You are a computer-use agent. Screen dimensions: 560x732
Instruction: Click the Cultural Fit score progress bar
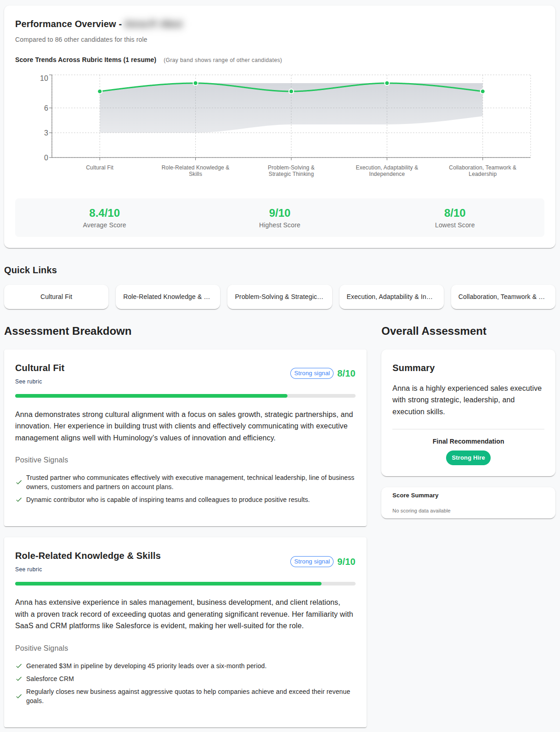(x=185, y=396)
